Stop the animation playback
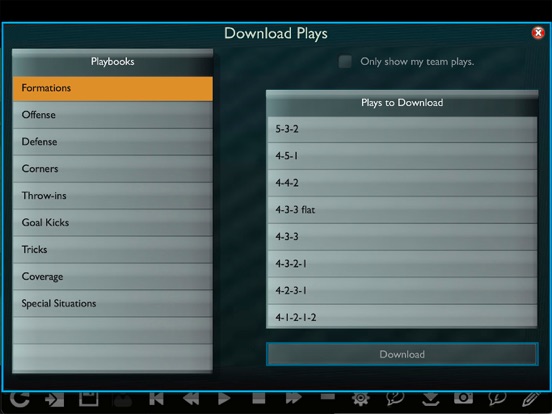This screenshot has height=414, width=552. pyautogui.click(x=259, y=398)
